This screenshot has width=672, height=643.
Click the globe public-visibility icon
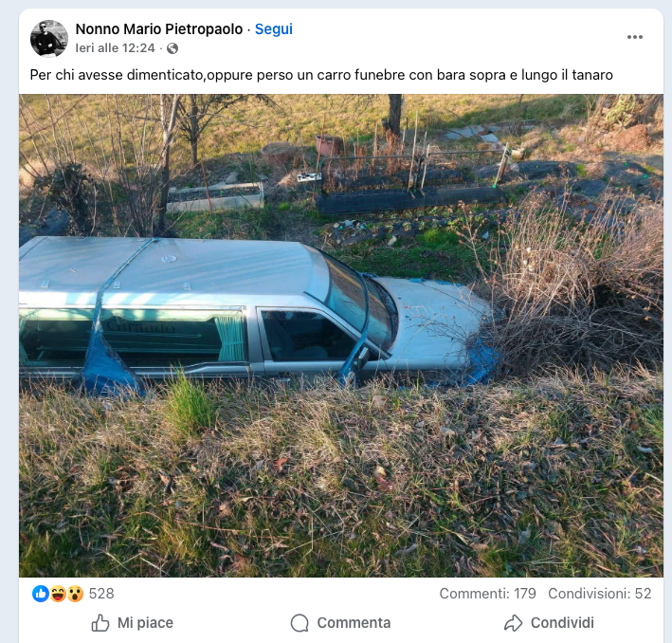[x=173, y=48]
